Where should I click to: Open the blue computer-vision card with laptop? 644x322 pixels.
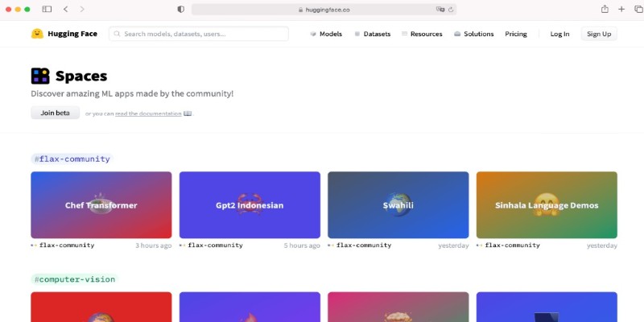(547, 307)
